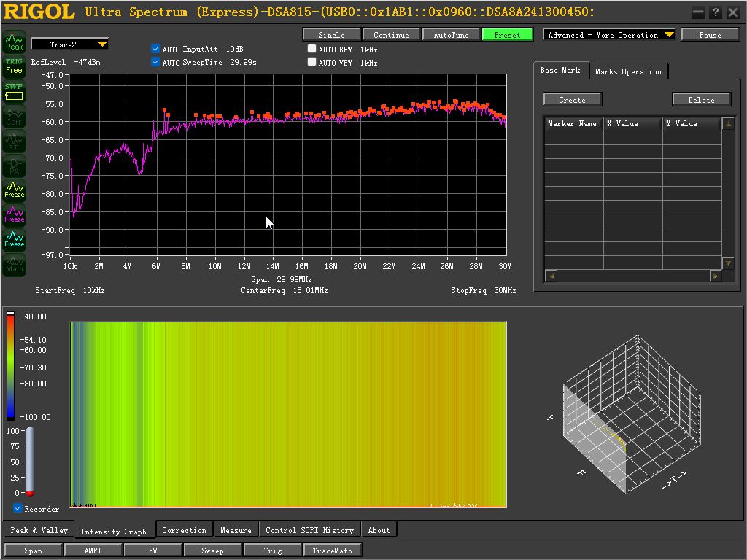
Task: Click the Peak search icon
Action: pos(15,42)
